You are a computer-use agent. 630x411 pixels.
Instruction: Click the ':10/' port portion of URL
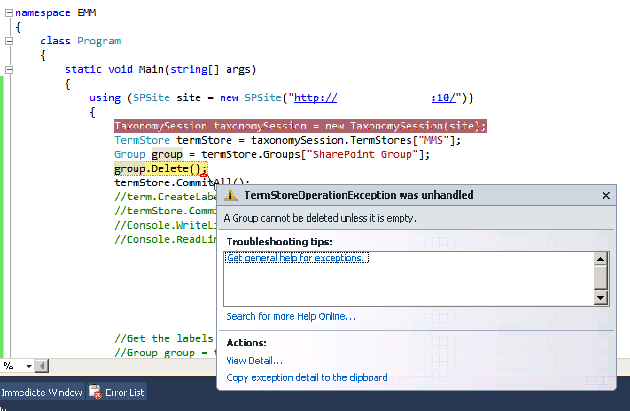click(444, 98)
